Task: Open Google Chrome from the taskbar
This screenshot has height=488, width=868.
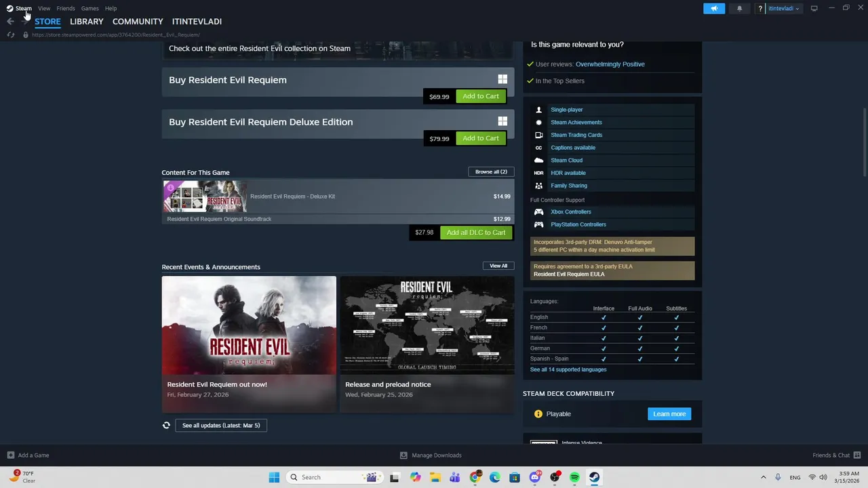Action: (475, 477)
